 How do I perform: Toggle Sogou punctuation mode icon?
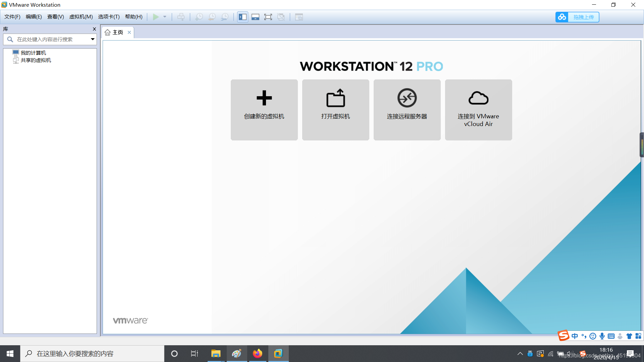(584, 336)
